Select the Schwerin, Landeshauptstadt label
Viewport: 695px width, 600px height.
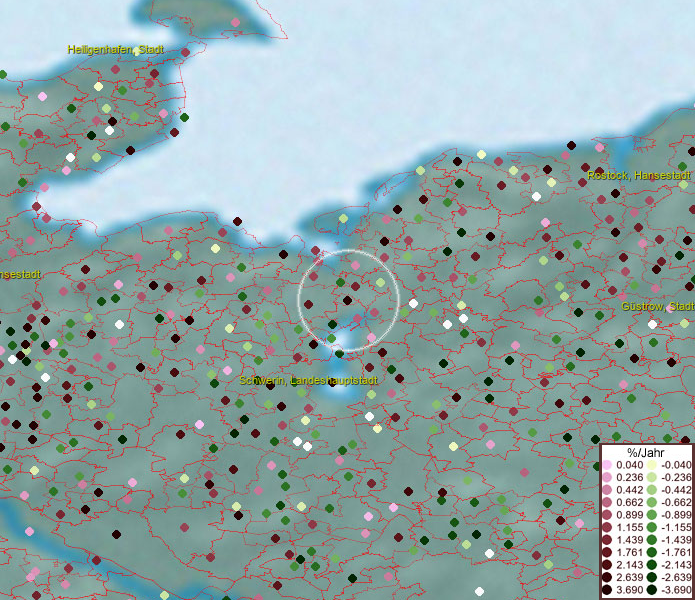(308, 381)
